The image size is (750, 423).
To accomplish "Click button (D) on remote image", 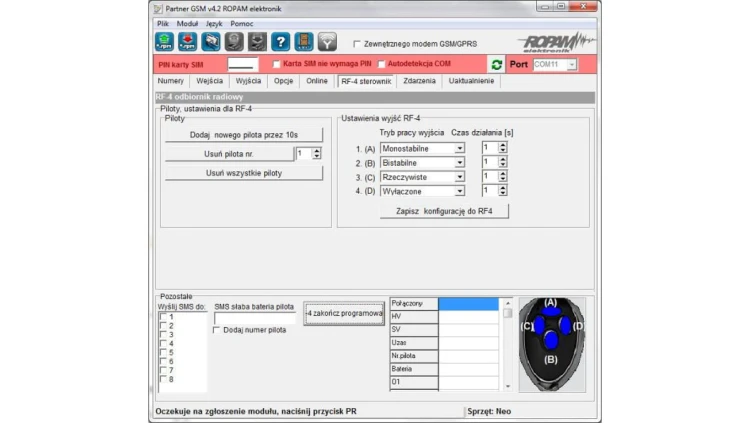I will pos(565,325).
